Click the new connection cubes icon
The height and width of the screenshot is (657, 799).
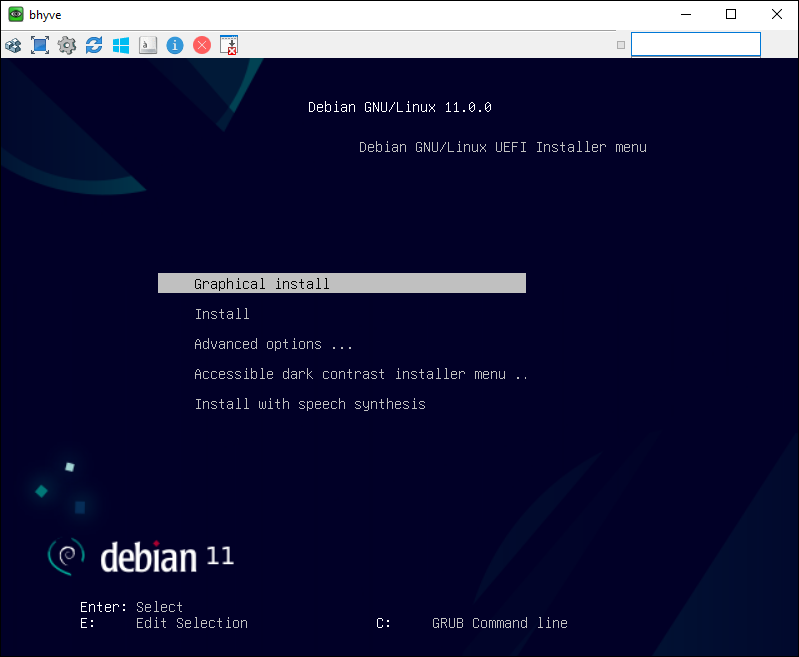point(13,45)
